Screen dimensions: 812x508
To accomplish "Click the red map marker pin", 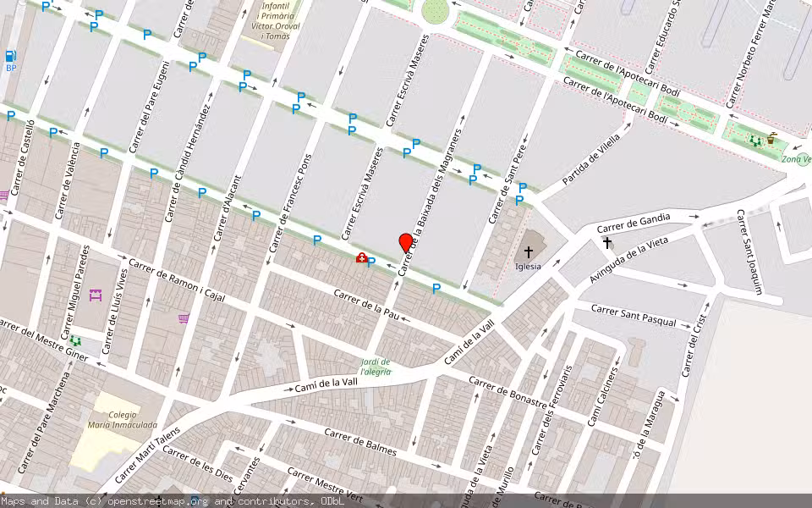I will [405, 245].
